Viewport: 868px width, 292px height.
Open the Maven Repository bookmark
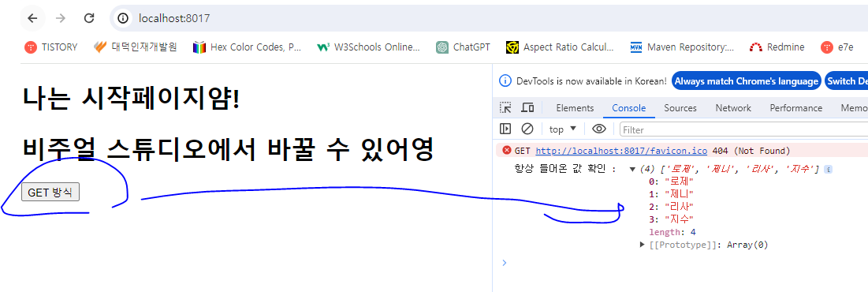(x=682, y=47)
